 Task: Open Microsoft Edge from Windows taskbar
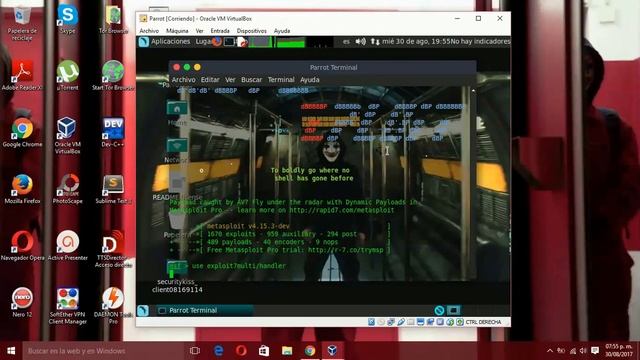(218, 351)
